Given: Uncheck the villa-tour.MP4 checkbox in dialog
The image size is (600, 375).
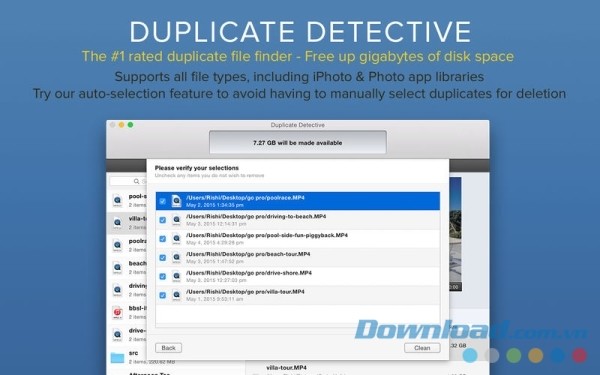Looking at the screenshot, I should point(163,295).
